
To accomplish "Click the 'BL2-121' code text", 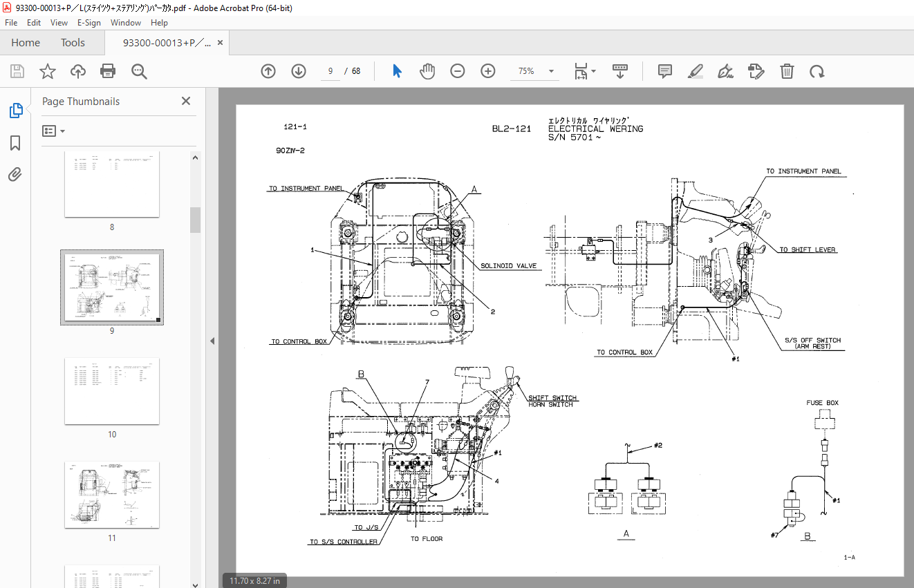I will [511, 129].
